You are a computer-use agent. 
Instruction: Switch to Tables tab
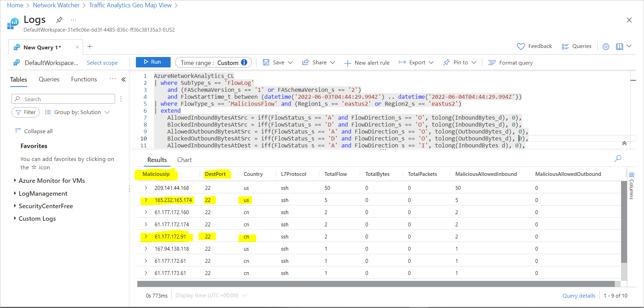[18, 80]
